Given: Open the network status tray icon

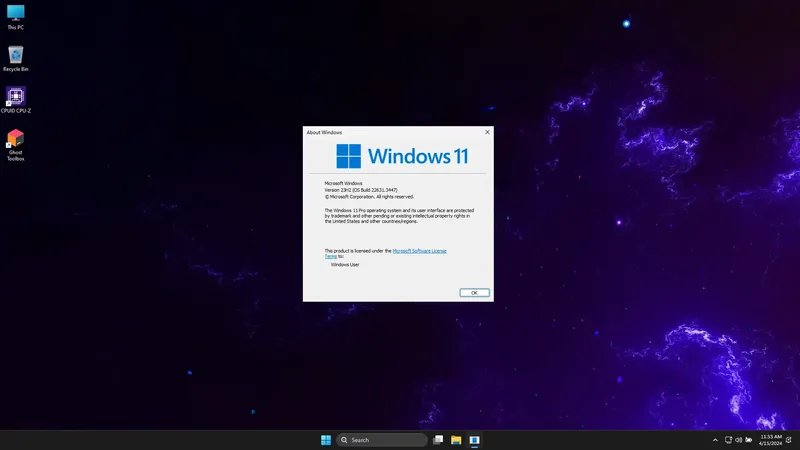Looking at the screenshot, I should 729,440.
